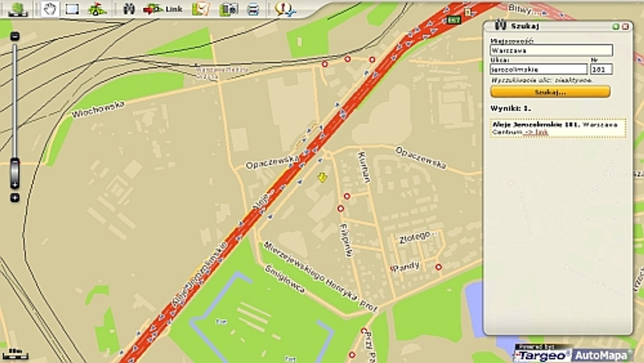
Task: Click the report error speech-bubble icon
Action: click(x=284, y=9)
